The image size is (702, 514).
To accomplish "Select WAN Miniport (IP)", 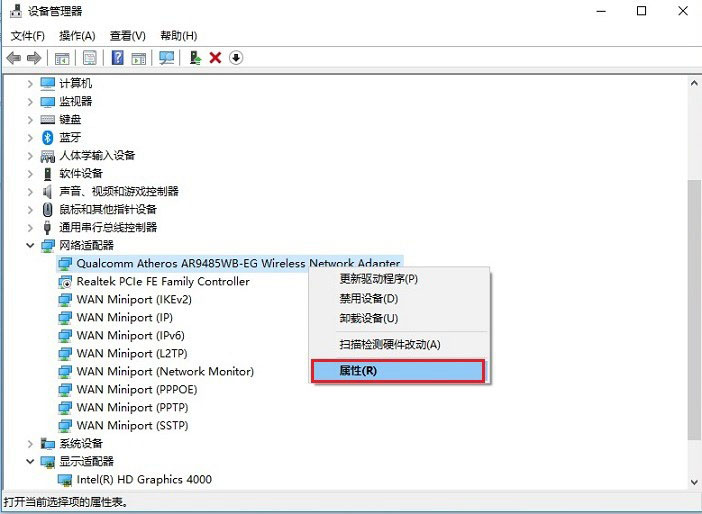I will click(x=124, y=317).
